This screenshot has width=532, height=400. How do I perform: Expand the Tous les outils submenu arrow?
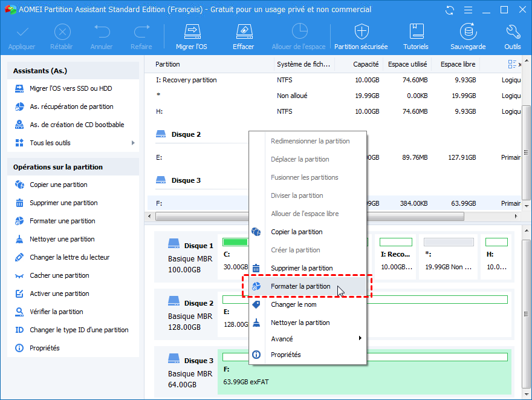pyautogui.click(x=133, y=143)
